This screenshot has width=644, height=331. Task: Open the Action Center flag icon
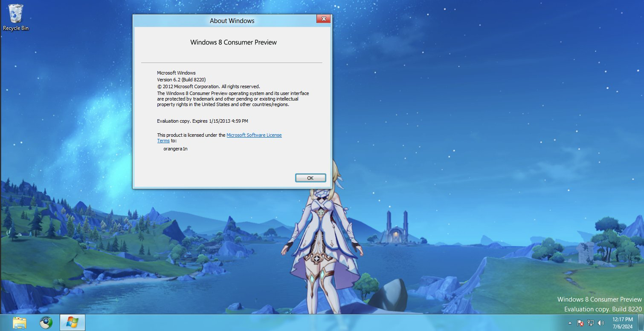coord(580,323)
